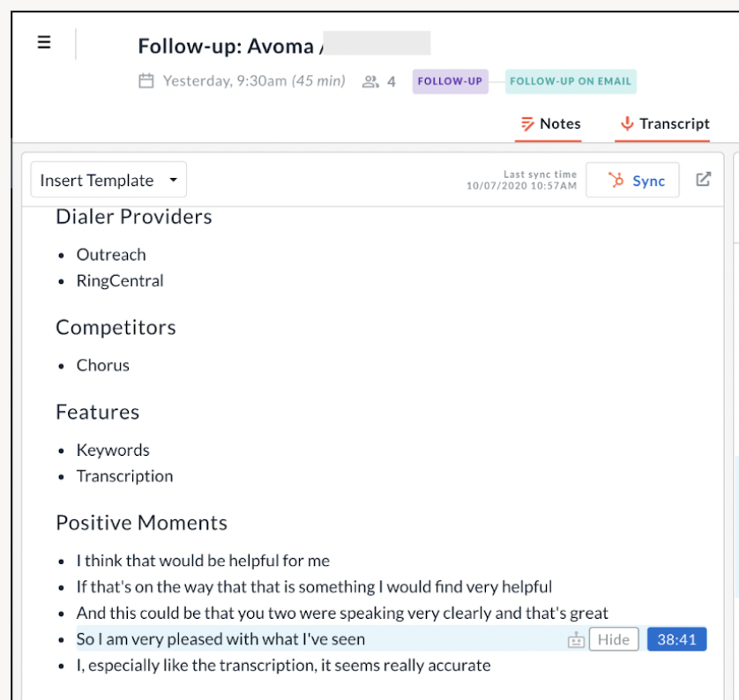Switch to the Notes tab
Screen dimensions: 739x700
coord(550,124)
